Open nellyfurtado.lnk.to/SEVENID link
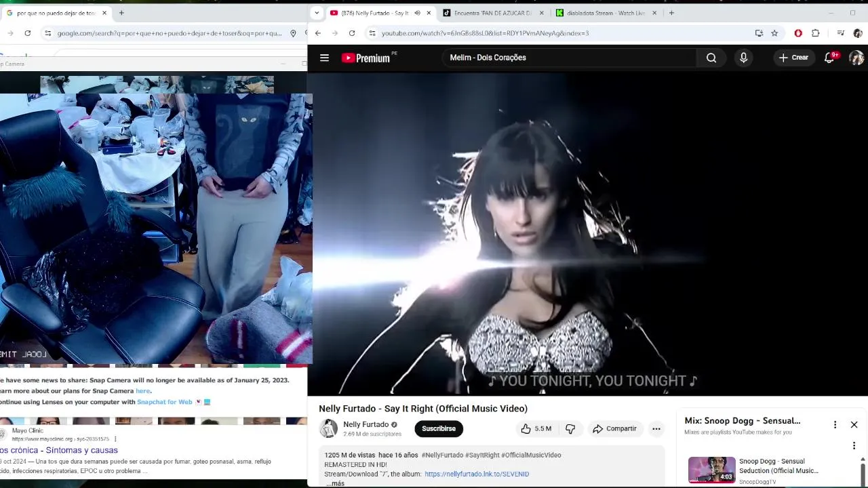The image size is (868, 488). click(477, 474)
